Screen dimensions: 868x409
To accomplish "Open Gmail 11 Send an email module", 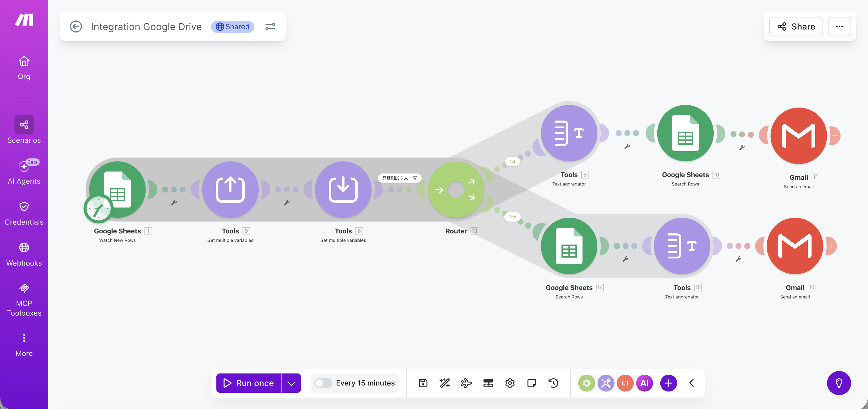I will pos(799,136).
